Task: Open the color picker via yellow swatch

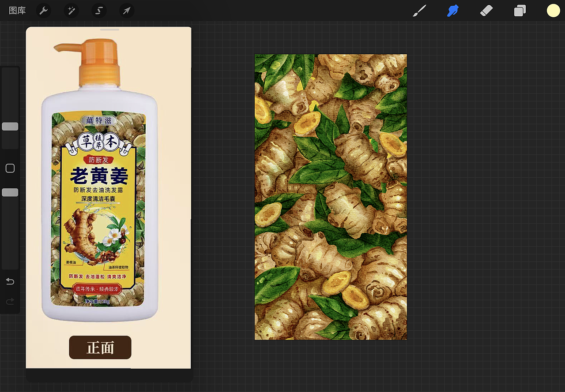Action: pyautogui.click(x=553, y=10)
